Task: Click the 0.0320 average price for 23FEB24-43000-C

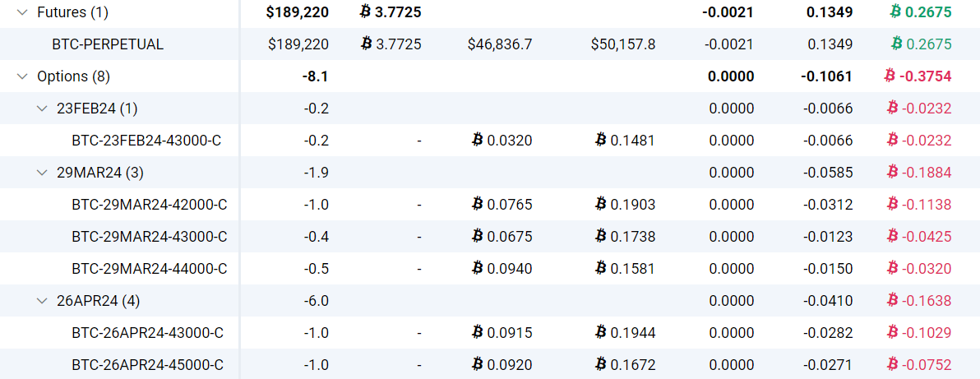Action: pyautogui.click(x=502, y=140)
